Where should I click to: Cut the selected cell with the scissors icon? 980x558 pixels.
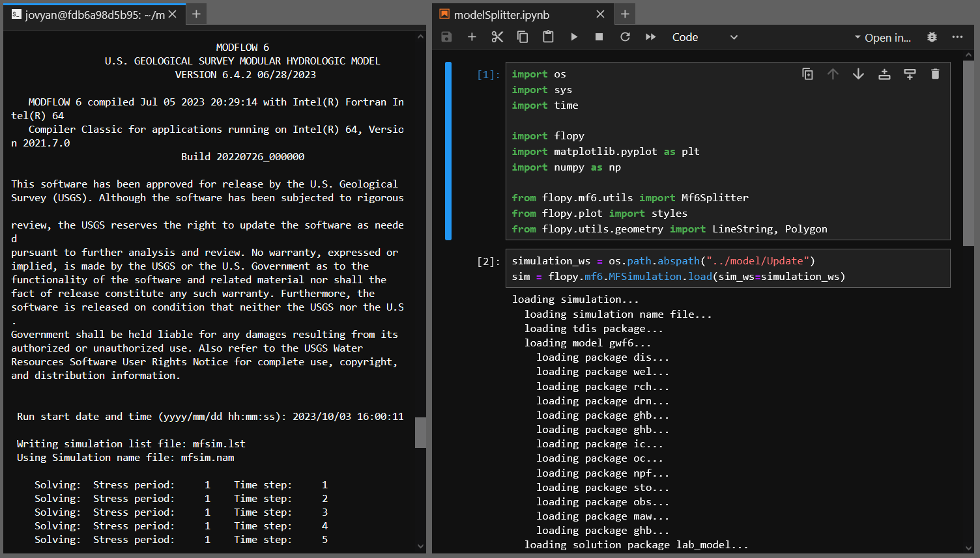497,37
